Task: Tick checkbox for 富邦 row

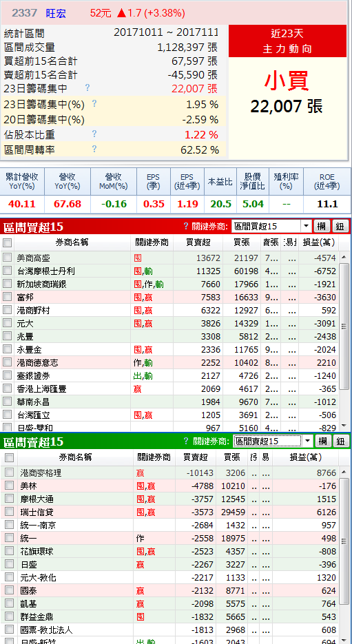Action: (x=8, y=297)
